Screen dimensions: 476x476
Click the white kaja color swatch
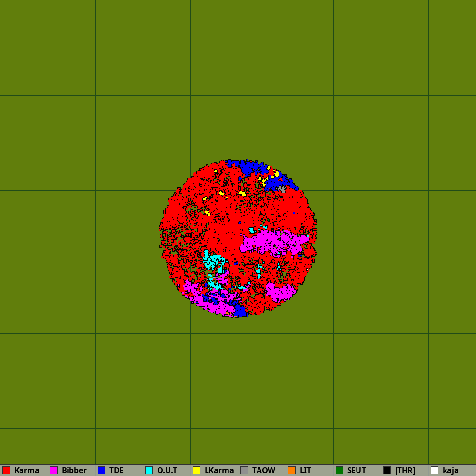pyautogui.click(x=435, y=470)
